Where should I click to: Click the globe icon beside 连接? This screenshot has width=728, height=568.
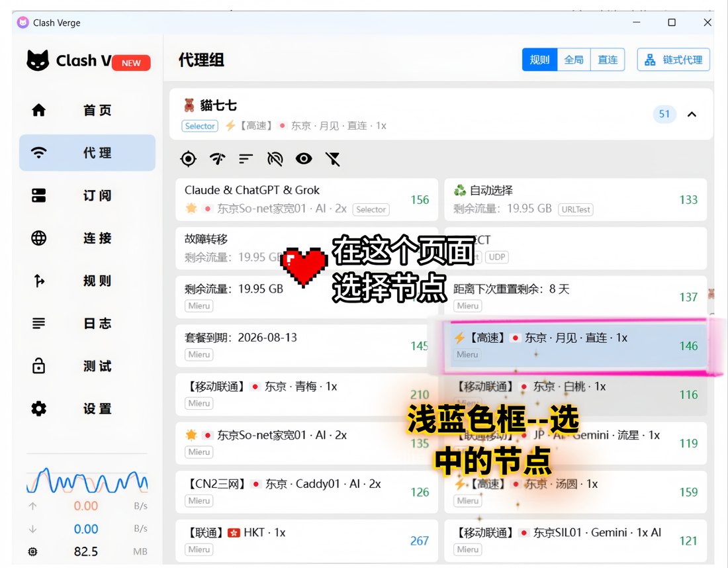(38, 238)
